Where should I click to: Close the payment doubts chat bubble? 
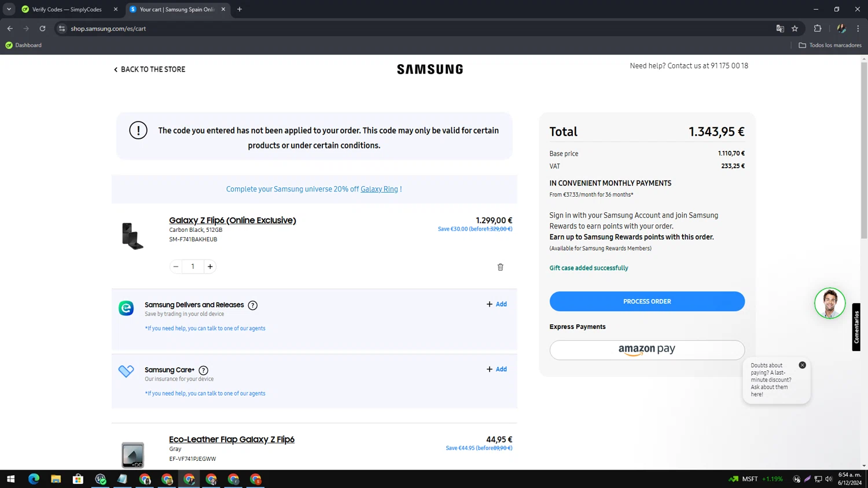(802, 365)
